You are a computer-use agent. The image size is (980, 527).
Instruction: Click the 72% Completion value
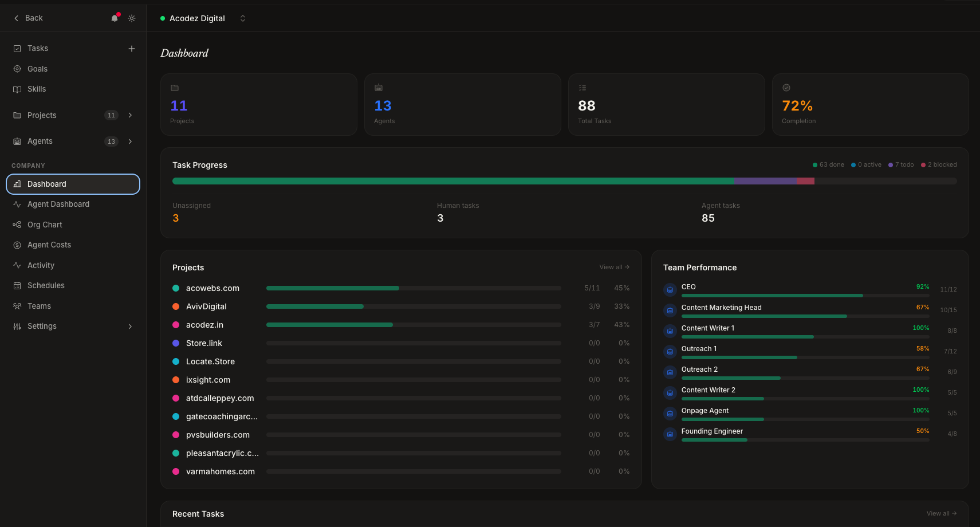pos(797,106)
